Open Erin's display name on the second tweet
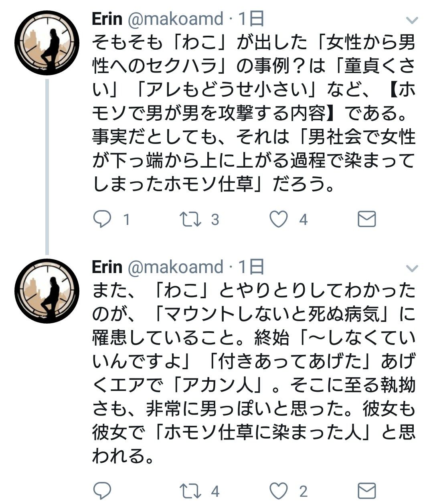433x504 pixels. pyautogui.click(x=107, y=267)
